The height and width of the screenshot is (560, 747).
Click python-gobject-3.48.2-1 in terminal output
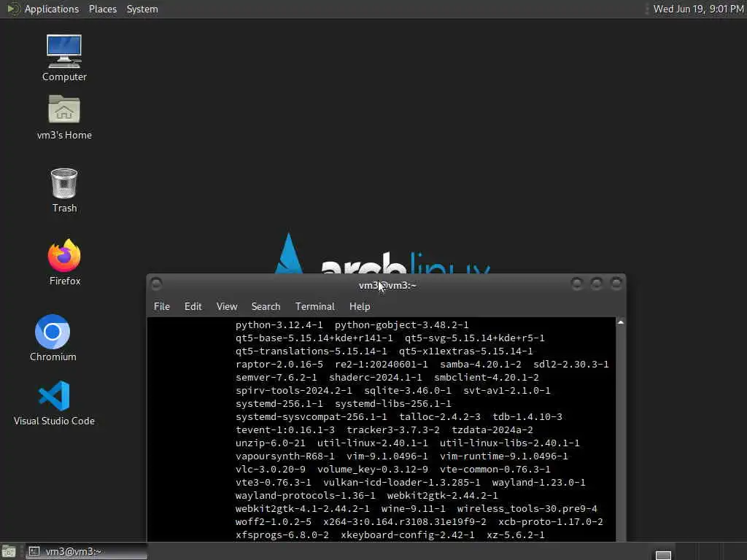[x=402, y=324]
